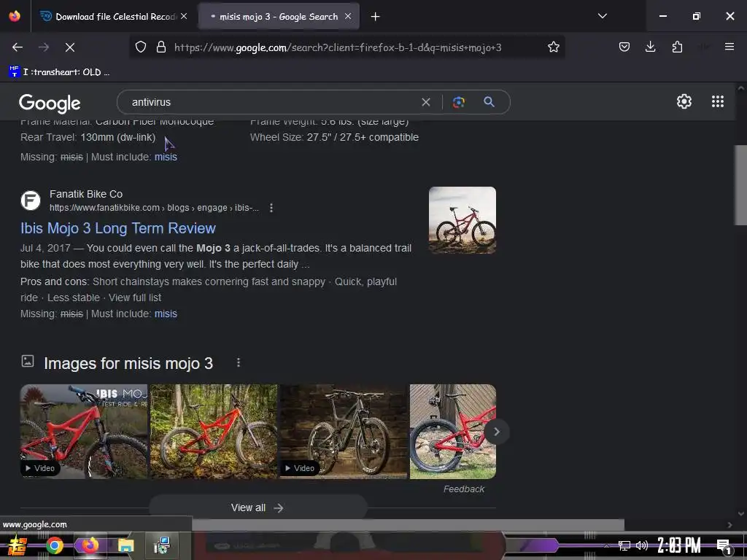747x560 pixels.
Task: Close the Download file Celestial tab
Action: [184, 16]
